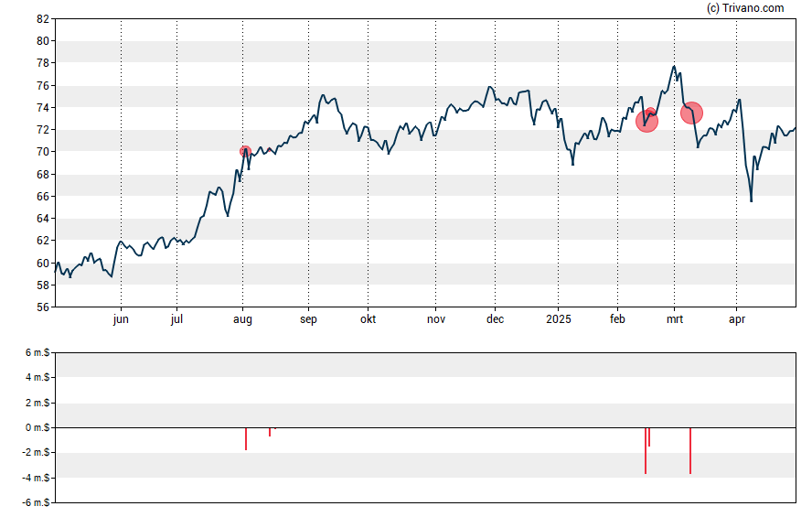Click the 'dec' axis label

[x=495, y=319]
